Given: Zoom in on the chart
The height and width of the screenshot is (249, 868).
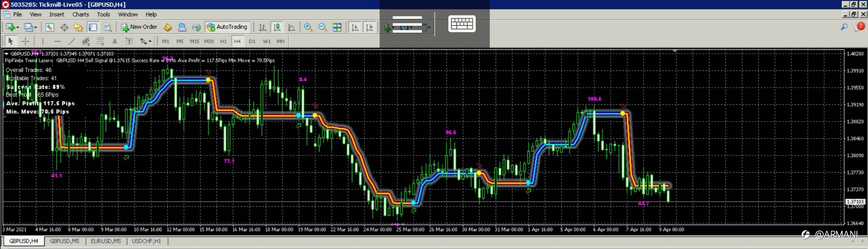Looking at the screenshot, I should [308, 27].
